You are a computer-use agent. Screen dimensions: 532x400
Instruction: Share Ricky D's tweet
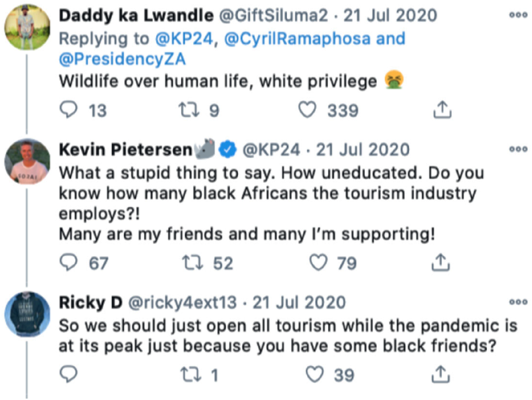441,374
